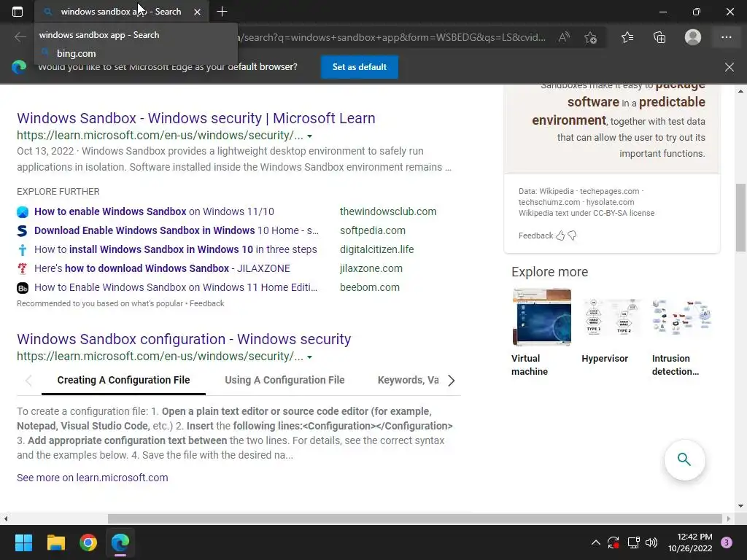Select Creating A Configuration File tab
Viewport: 747px width, 560px height.
123,380
